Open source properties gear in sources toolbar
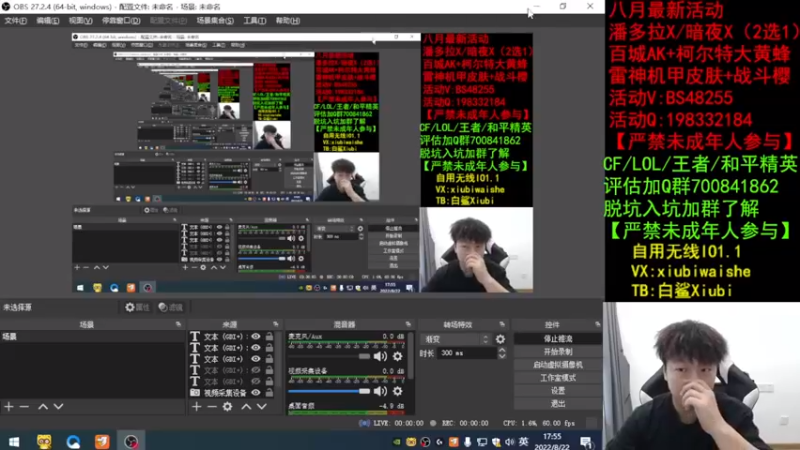Image resolution: width=800 pixels, height=450 pixels. pos(228,407)
